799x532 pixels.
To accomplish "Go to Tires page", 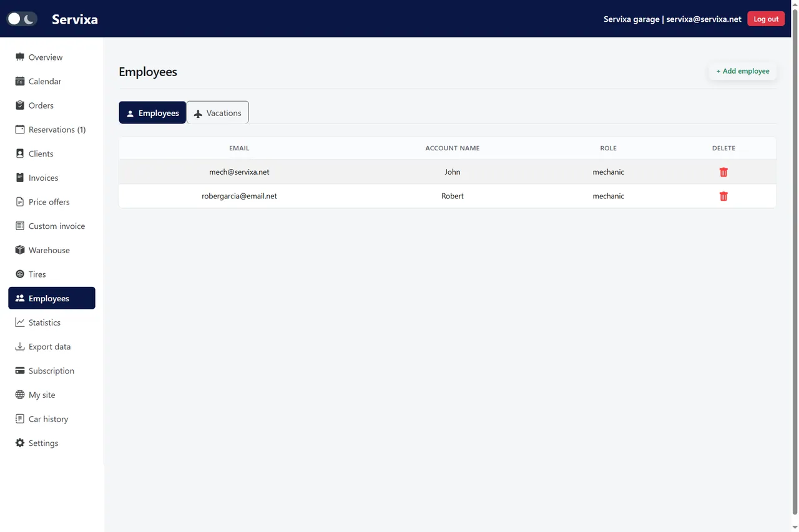I will click(x=52, y=274).
